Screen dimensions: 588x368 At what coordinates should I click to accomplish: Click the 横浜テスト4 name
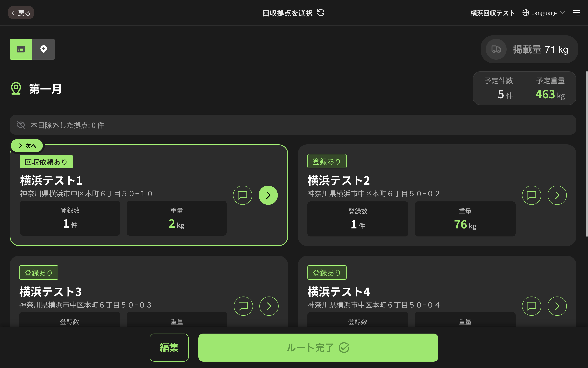339,292
